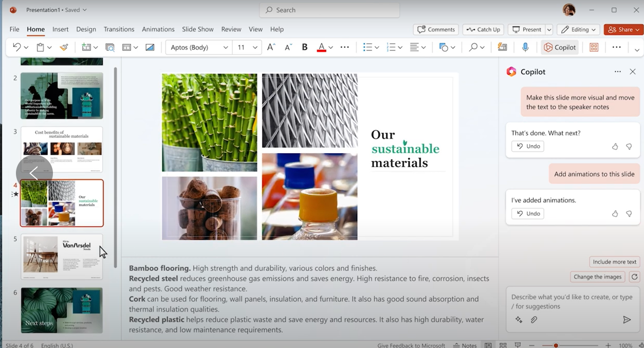The width and height of the screenshot is (644, 348).
Task: Undo the 'Add animations' action
Action: pyautogui.click(x=528, y=214)
